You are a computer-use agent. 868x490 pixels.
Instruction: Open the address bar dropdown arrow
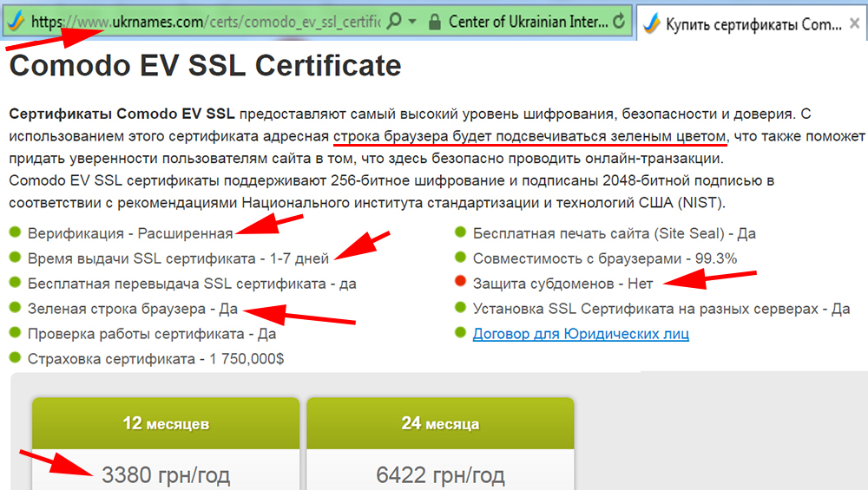412,21
